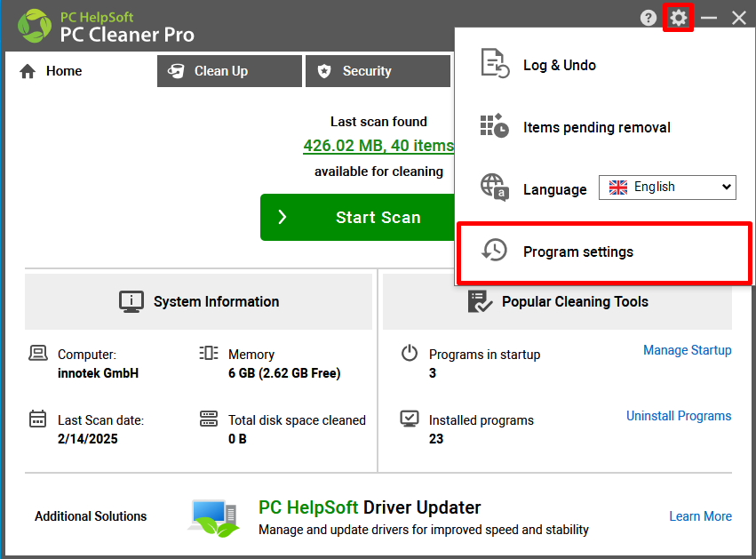Open the Uninstall Programs link
756x559 pixels.
679,416
